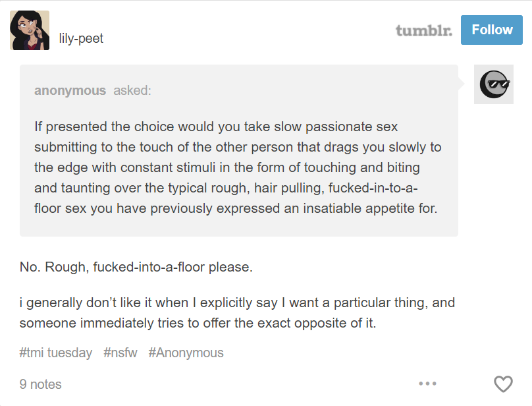Open the #Anonymous tag
This screenshot has height=406, width=532.
coord(186,353)
